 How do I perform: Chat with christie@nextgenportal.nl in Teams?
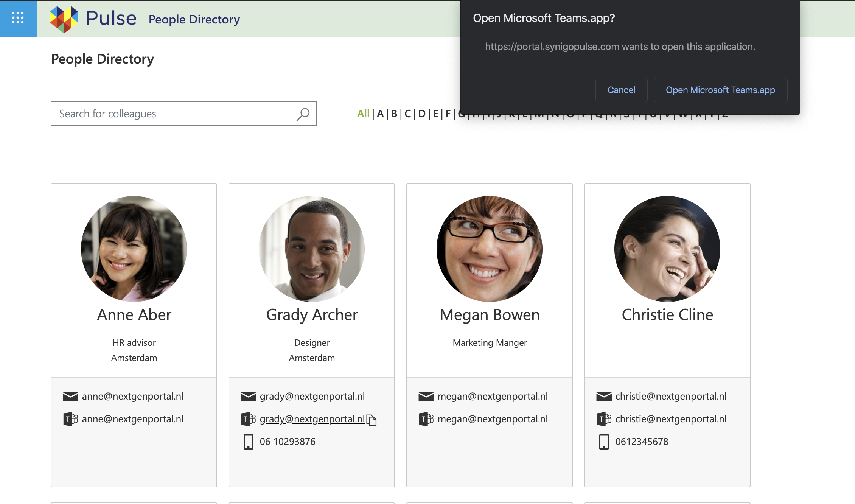(671, 419)
